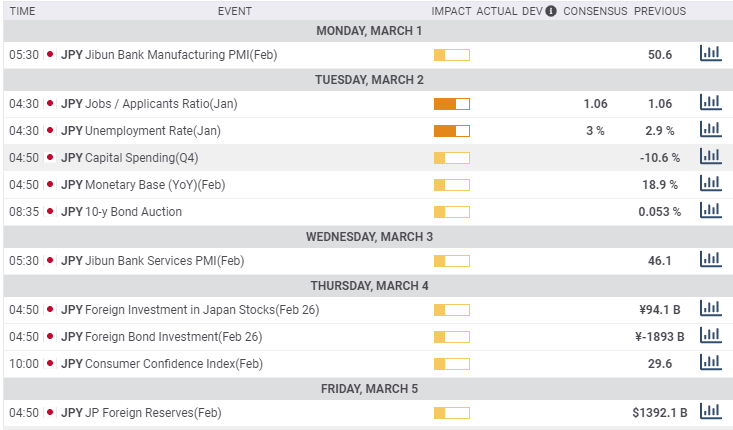Open chart for Jibun Bank Services PMI
This screenshot has height=430, width=733.
[710, 260]
